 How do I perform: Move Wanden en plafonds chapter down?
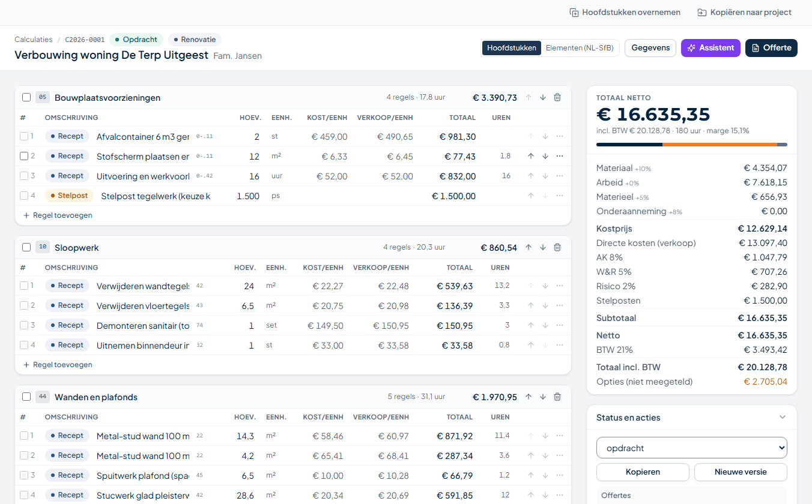coord(543,397)
